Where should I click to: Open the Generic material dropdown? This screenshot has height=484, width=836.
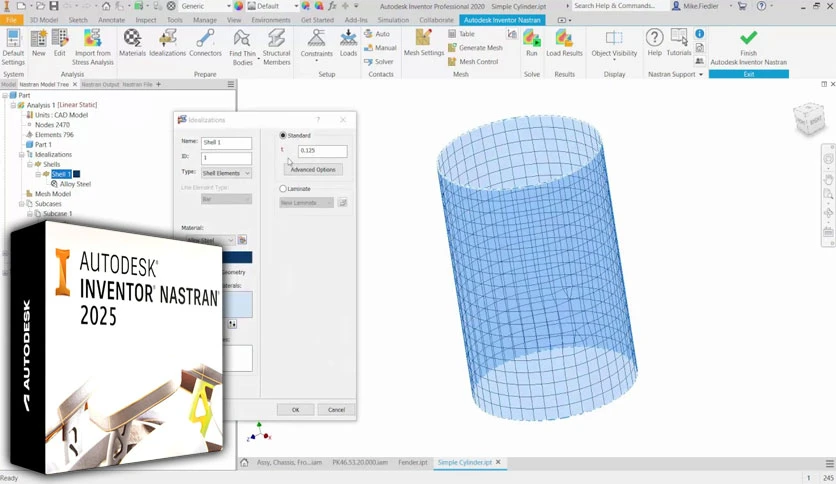(x=207, y=6)
